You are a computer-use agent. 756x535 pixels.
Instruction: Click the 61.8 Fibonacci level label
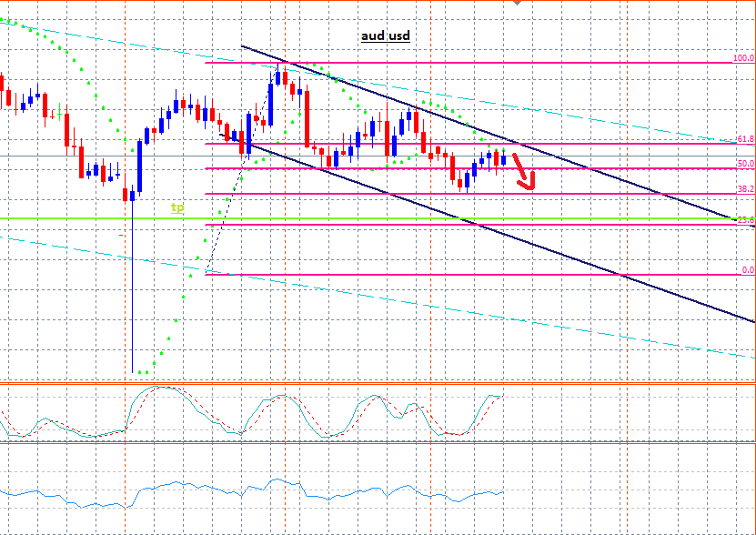click(745, 139)
